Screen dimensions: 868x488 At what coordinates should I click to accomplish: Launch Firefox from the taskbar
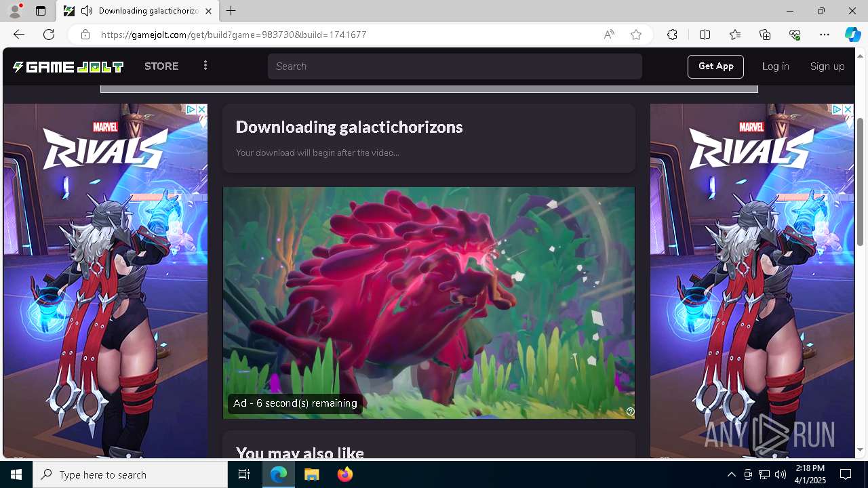pyautogui.click(x=344, y=474)
